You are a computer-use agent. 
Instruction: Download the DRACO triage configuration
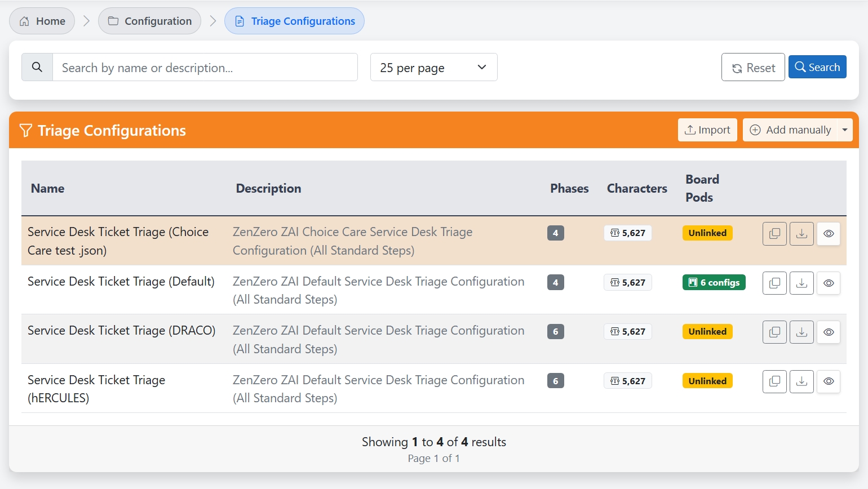click(x=801, y=332)
